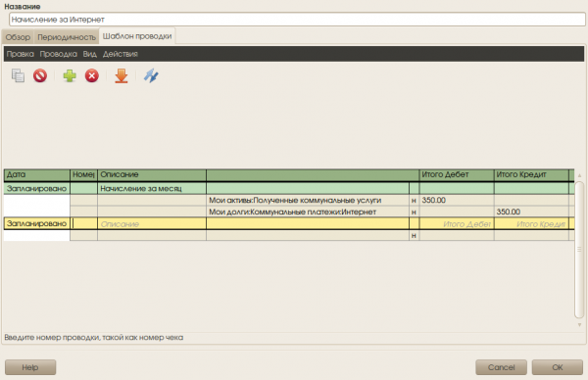The image size is (588, 380).
Task: Click the Help button
Action: (30, 367)
